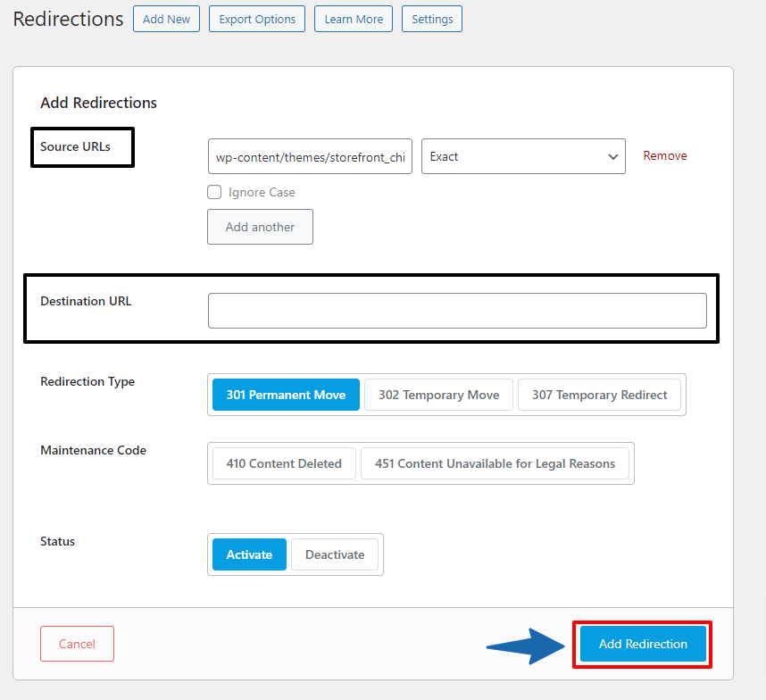
Task: Remove the current source URL entry
Action: click(x=664, y=155)
